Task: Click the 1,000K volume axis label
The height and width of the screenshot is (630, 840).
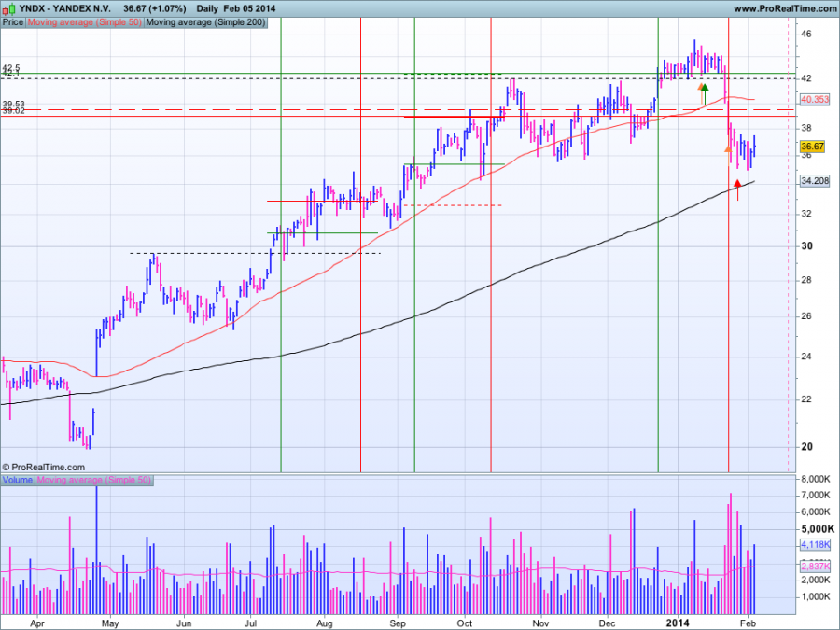Action: tap(816, 596)
